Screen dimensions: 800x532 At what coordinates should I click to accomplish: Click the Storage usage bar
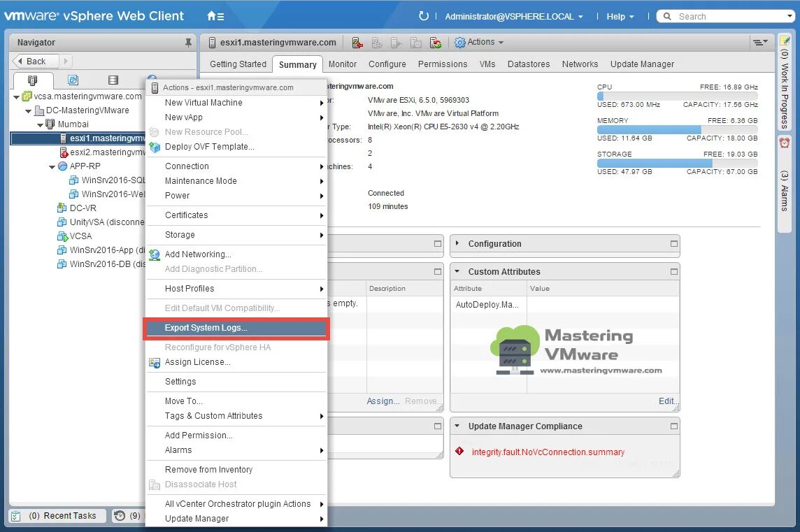(677, 163)
